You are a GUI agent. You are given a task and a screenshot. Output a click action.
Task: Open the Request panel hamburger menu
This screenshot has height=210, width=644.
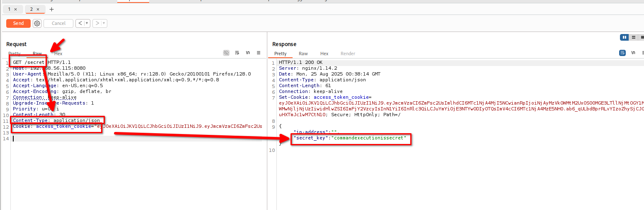(259, 53)
